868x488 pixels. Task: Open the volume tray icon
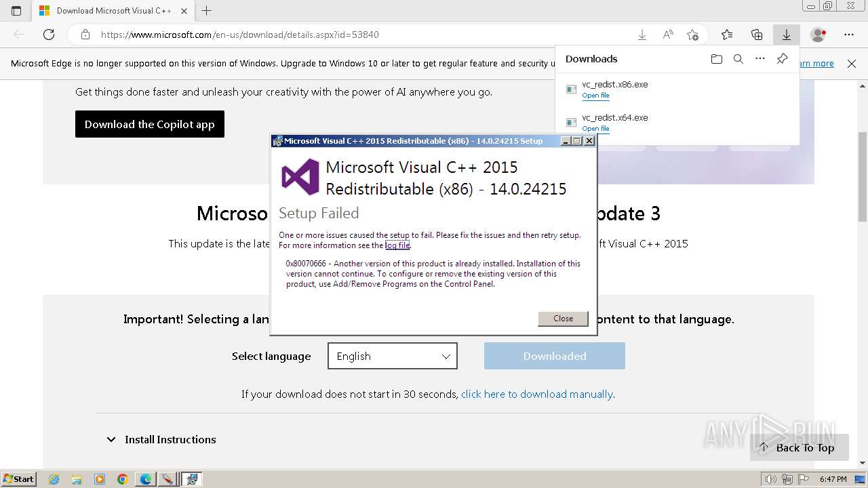click(772, 479)
